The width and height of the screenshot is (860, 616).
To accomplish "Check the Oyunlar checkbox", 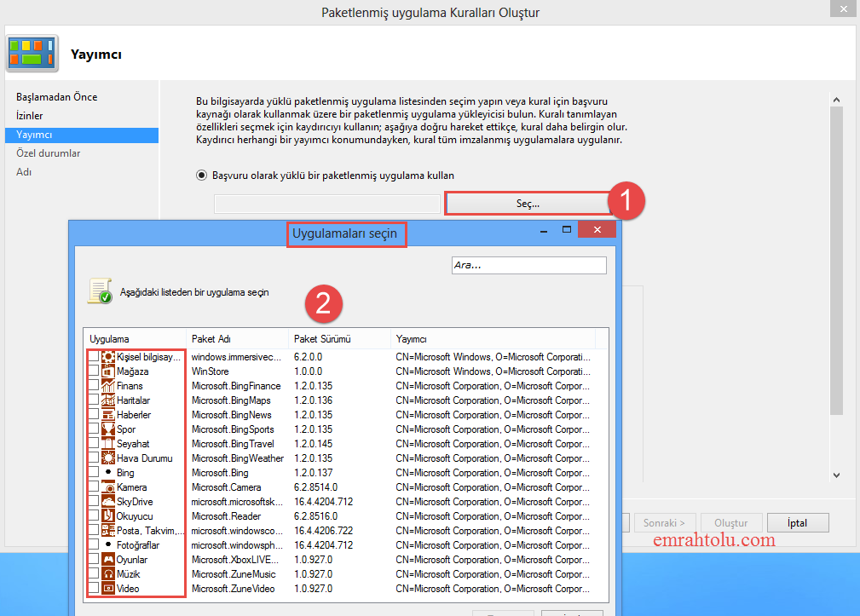I will [x=93, y=559].
